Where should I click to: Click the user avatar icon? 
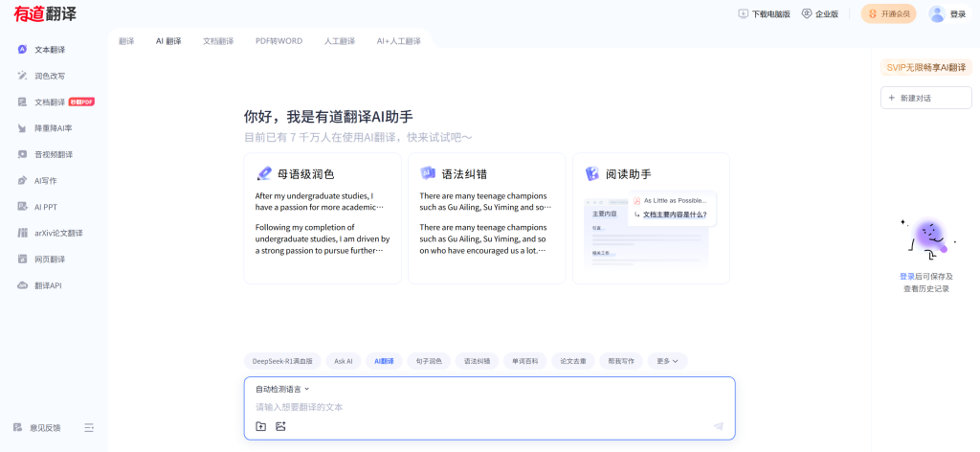click(x=936, y=13)
